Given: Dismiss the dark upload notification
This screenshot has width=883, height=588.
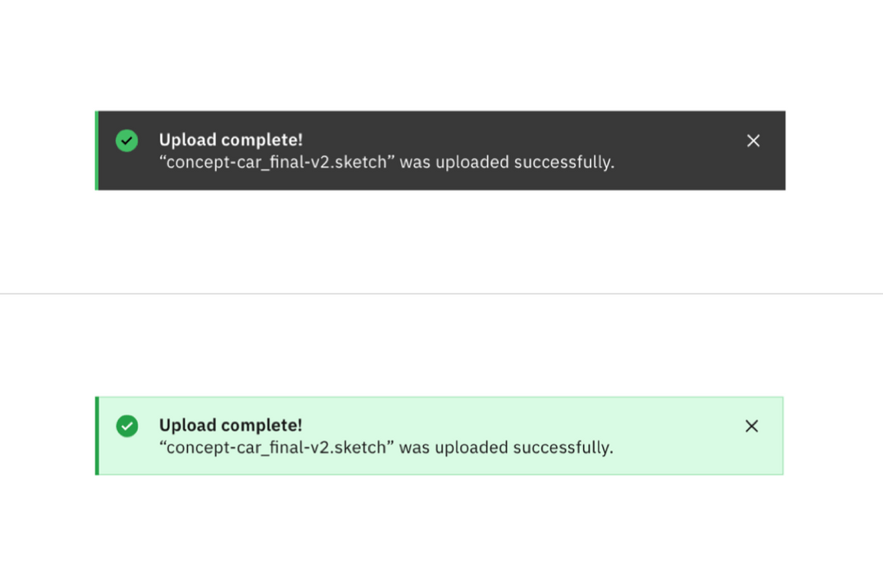Looking at the screenshot, I should pos(753,140).
